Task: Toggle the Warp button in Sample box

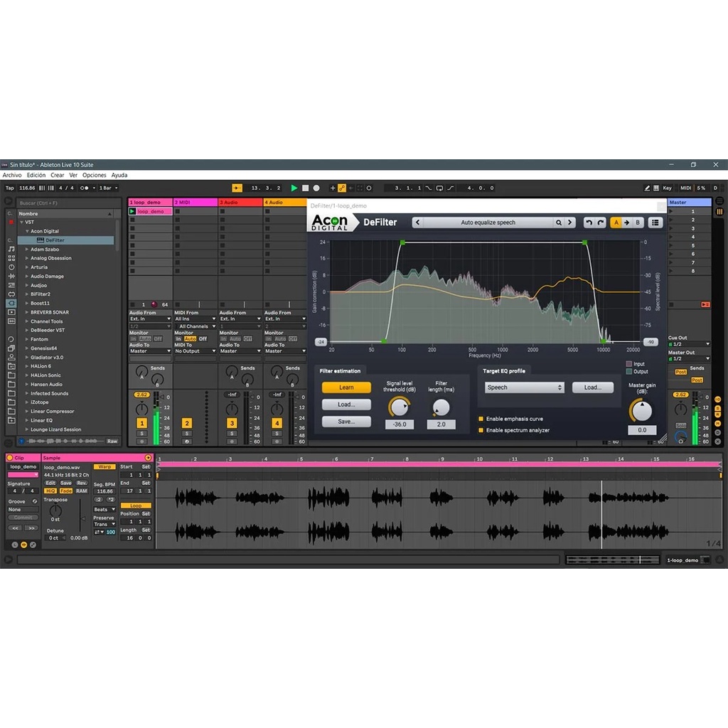Action: (105, 466)
